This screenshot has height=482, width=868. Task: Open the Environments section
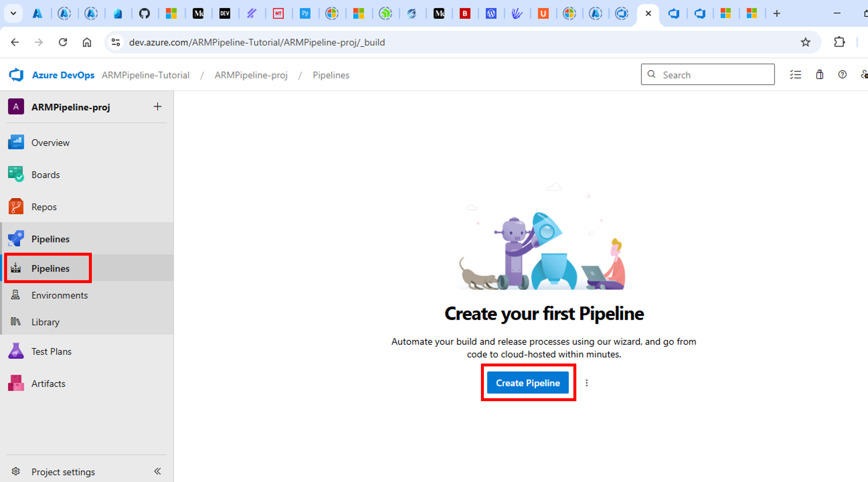pyautogui.click(x=60, y=295)
